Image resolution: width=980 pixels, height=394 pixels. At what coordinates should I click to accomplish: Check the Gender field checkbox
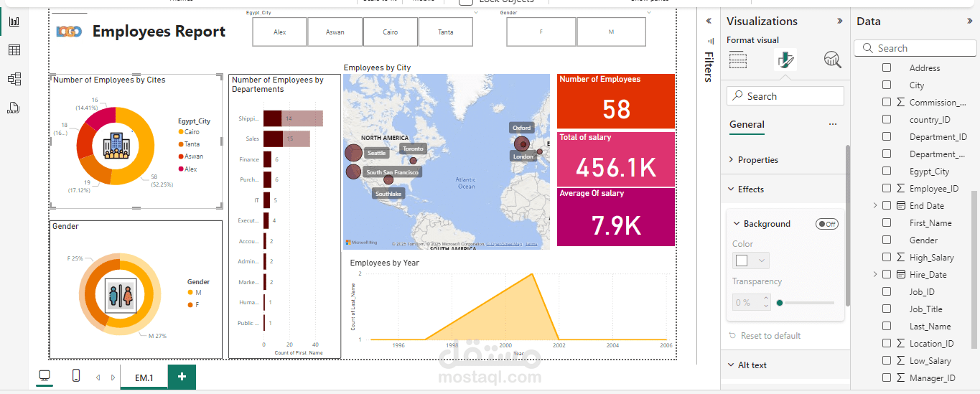(x=887, y=240)
